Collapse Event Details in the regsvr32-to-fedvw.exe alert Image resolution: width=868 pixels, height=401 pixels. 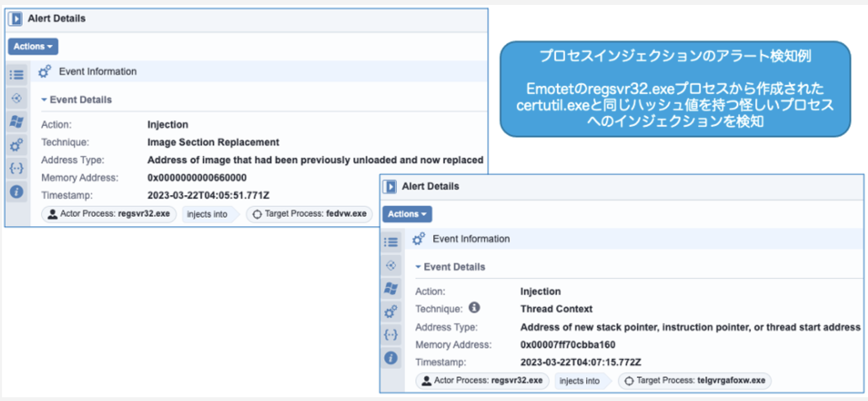pyautogui.click(x=76, y=100)
